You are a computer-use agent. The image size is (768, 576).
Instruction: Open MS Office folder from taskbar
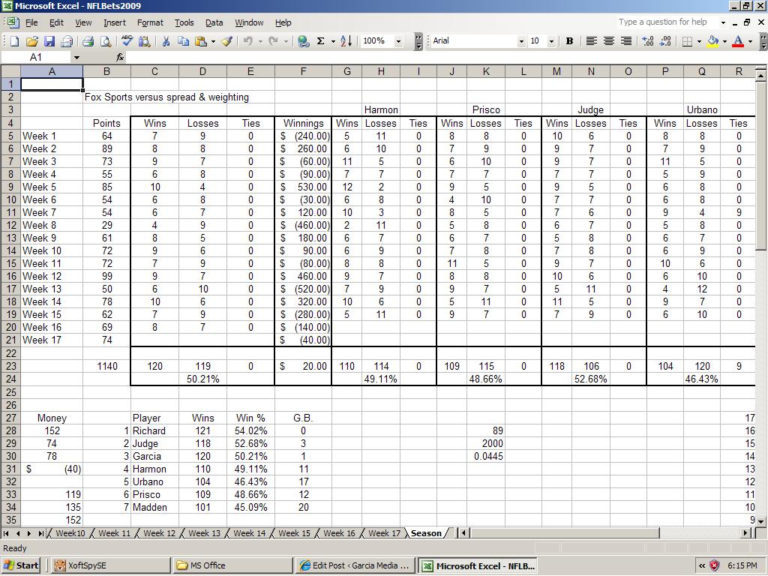(232, 566)
